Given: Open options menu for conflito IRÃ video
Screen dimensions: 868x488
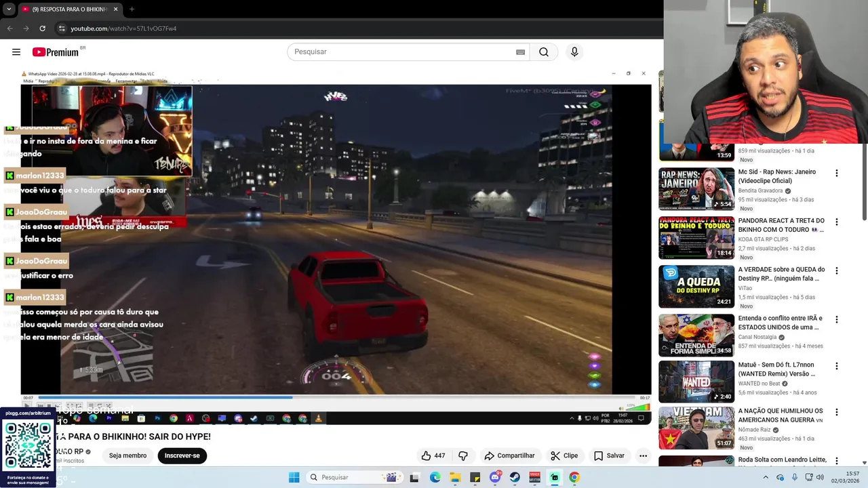Looking at the screenshot, I should pyautogui.click(x=836, y=320).
